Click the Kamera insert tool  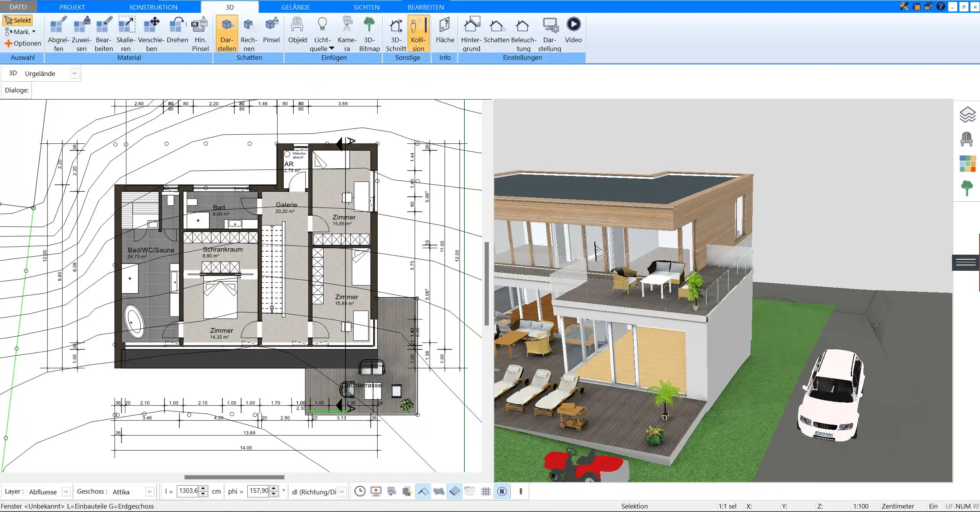[x=347, y=34]
